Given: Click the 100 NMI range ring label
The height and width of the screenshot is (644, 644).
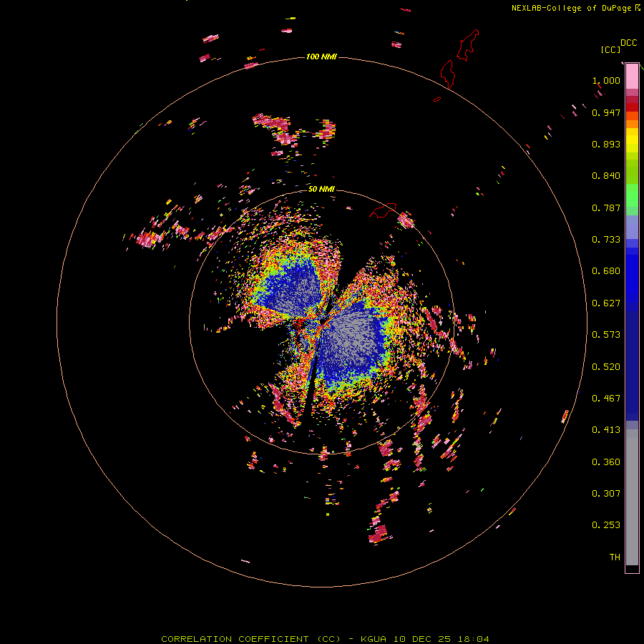Looking at the screenshot, I should [x=321, y=57].
